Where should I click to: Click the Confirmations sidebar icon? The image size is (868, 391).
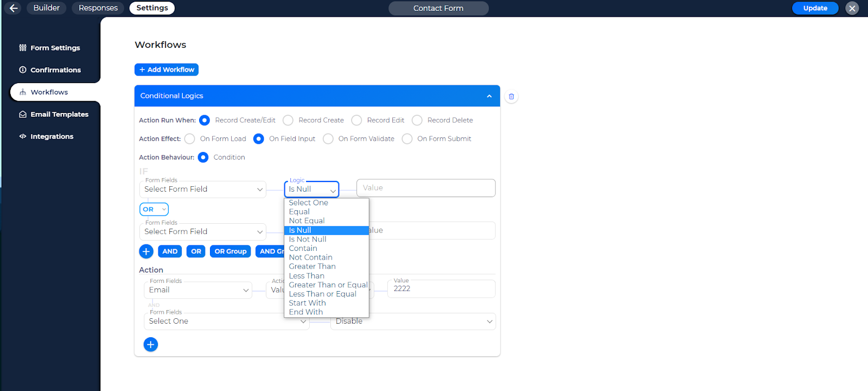coord(23,70)
